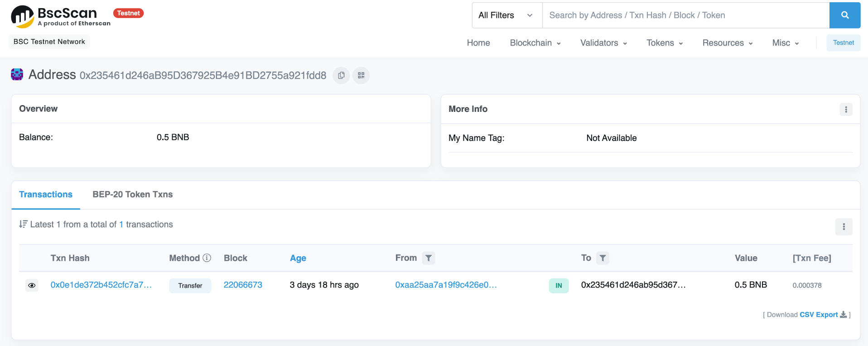This screenshot has height=346, width=868.
Task: Toggle transaction preview eye icon
Action: (32, 285)
